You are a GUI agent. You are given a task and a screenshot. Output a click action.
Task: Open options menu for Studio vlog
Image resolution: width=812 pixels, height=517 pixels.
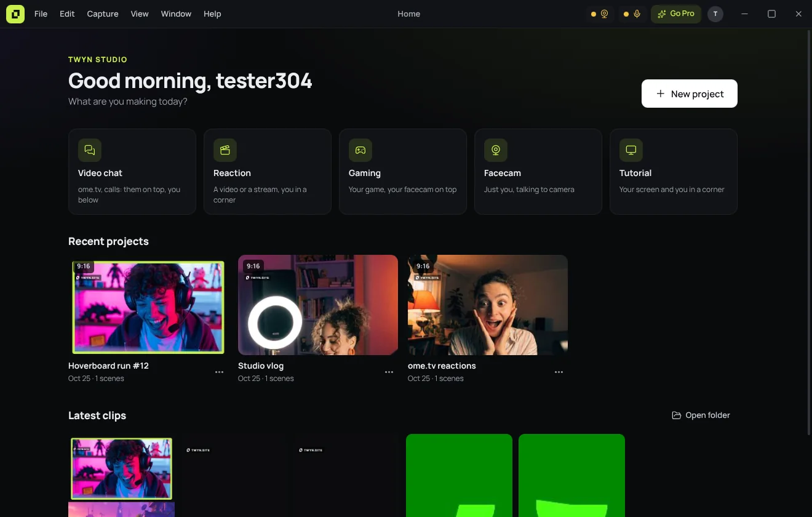click(x=389, y=372)
